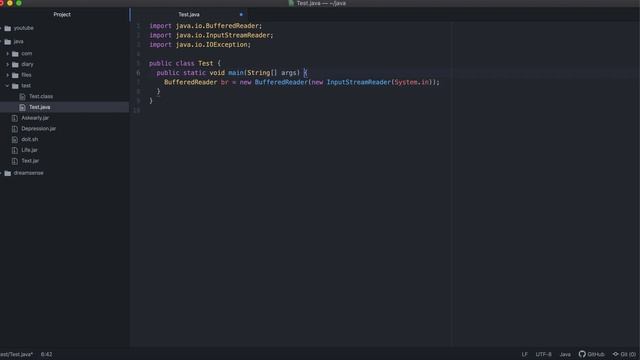Open Depression.jar in the tree
The width and height of the screenshot is (640, 360).
[39, 129]
